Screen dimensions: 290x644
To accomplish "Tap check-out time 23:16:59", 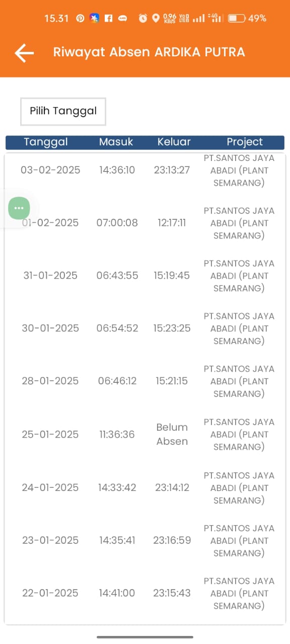I will pos(172,540).
